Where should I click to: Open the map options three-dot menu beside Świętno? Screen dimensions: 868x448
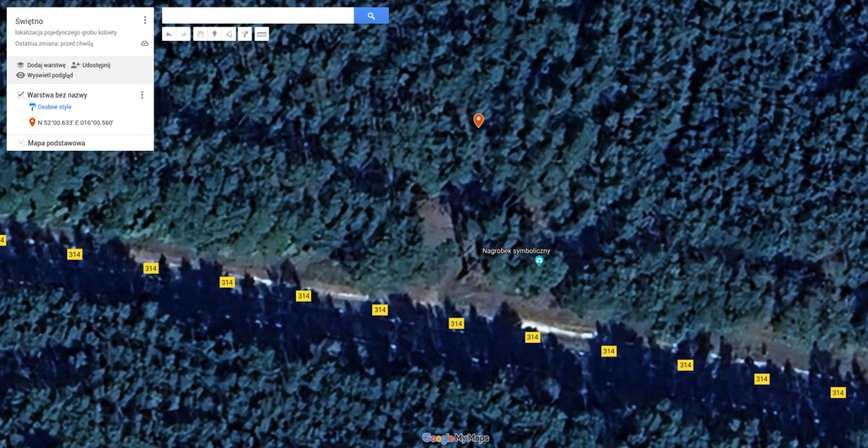click(x=145, y=20)
